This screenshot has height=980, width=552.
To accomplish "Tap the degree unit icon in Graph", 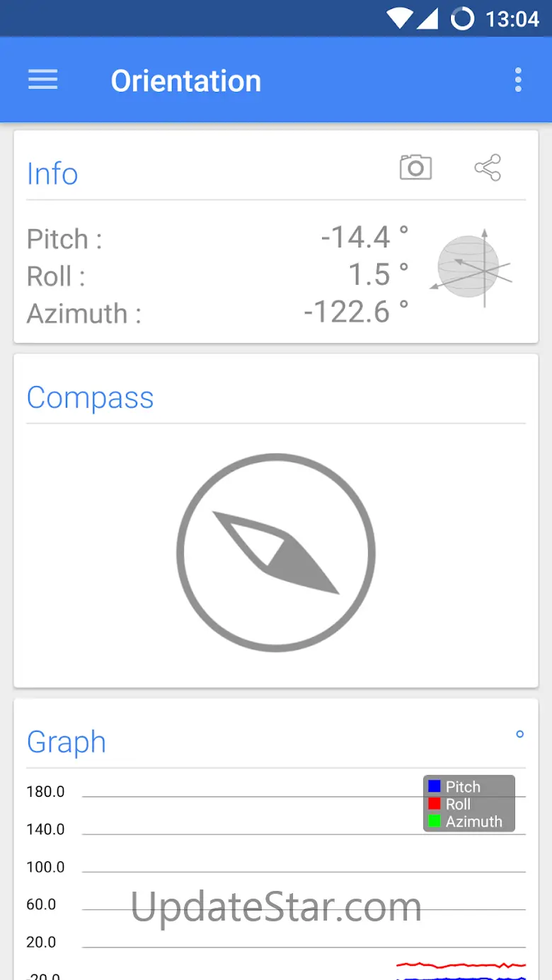I will tap(519, 735).
